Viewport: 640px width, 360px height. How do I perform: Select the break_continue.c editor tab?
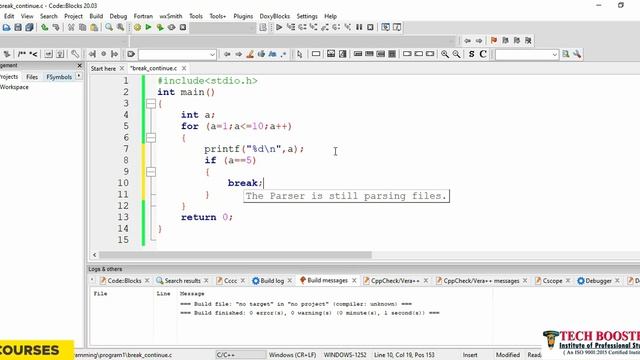[x=154, y=68]
